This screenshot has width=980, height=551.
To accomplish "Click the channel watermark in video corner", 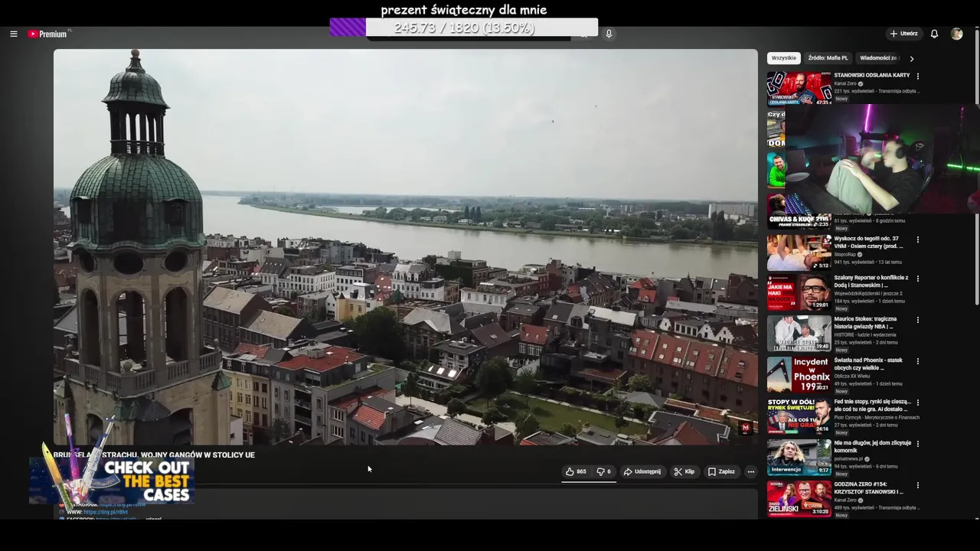I will pyautogui.click(x=745, y=429).
